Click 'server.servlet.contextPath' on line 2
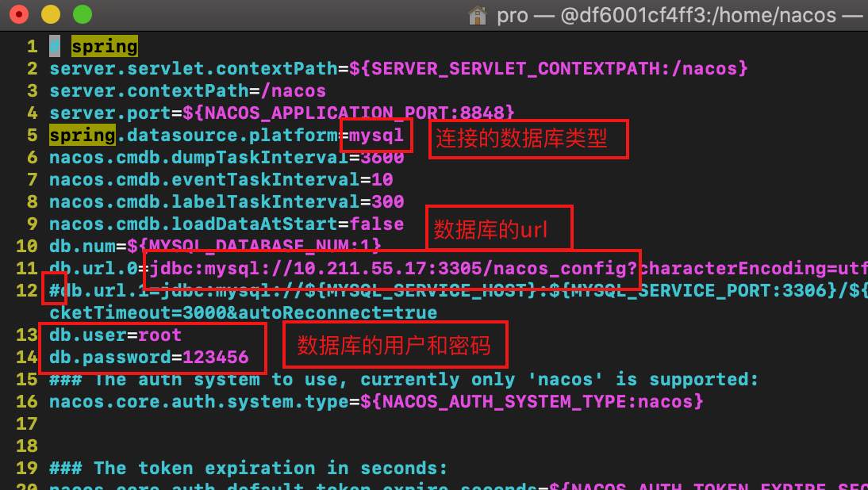868x490 pixels. [194, 68]
